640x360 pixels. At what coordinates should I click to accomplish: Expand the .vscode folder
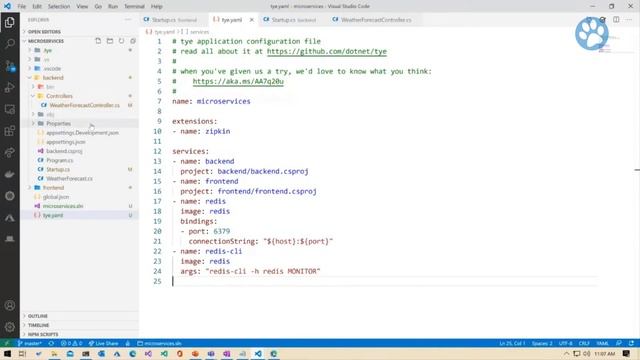coord(52,69)
